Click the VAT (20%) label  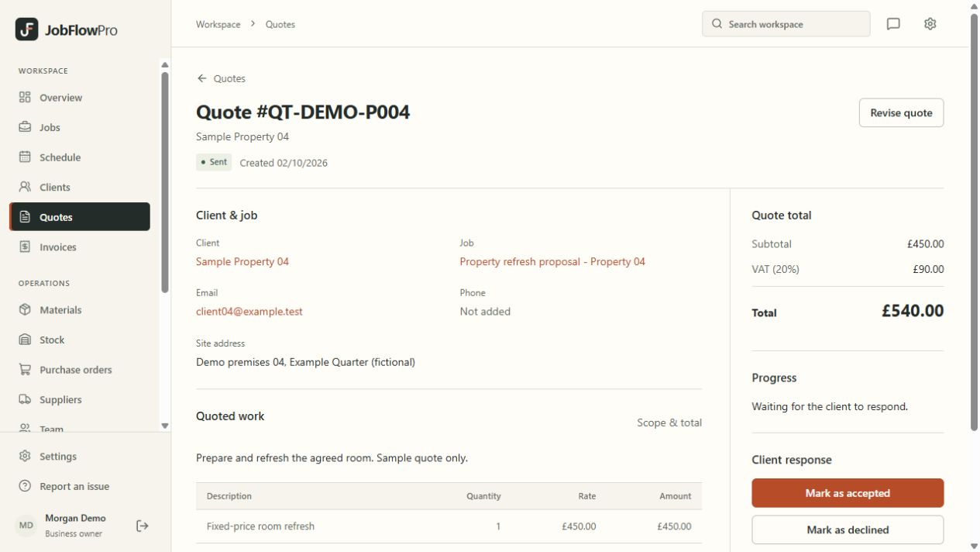775,269
